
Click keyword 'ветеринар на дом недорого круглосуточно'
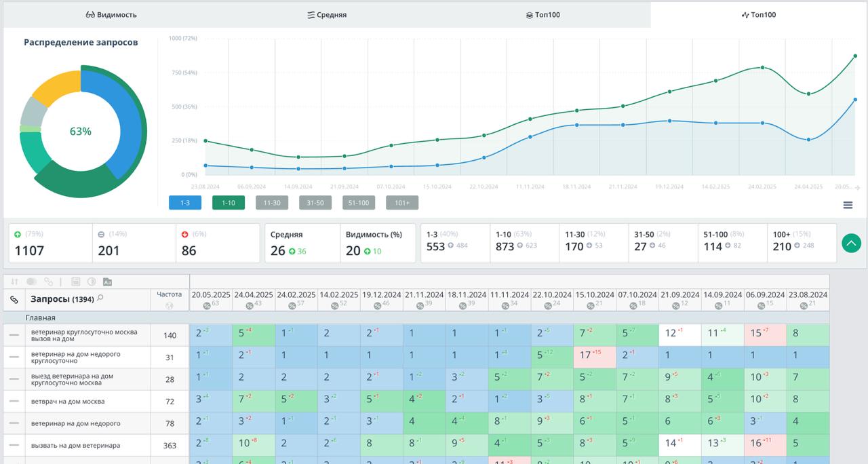click(76, 357)
